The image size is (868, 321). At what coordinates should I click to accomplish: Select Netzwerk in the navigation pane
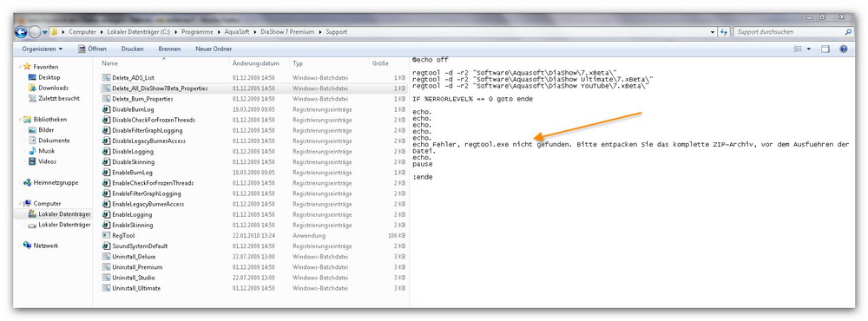tap(45, 246)
